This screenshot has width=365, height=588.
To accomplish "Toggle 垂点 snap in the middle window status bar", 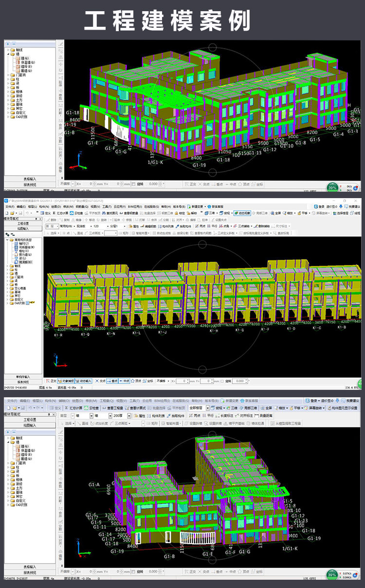I will coord(113,381).
